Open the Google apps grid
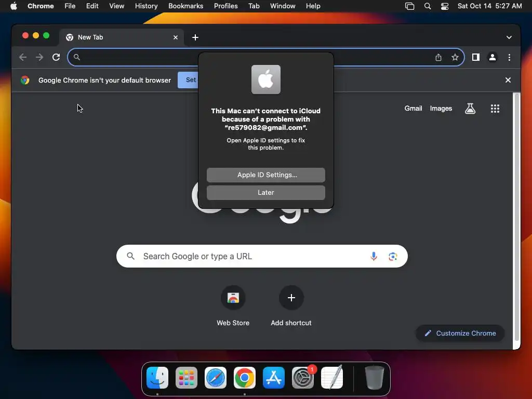 pyautogui.click(x=495, y=109)
